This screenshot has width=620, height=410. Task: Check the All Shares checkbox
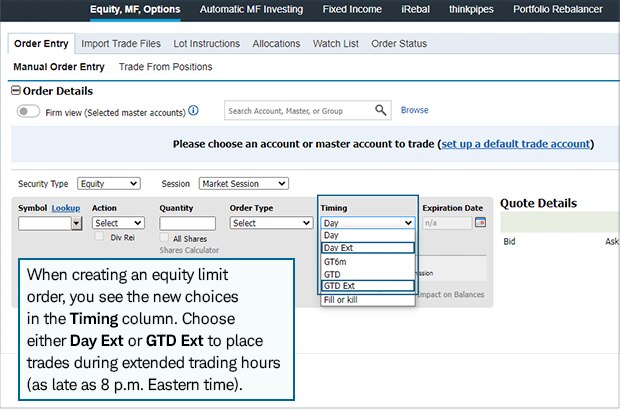164,239
